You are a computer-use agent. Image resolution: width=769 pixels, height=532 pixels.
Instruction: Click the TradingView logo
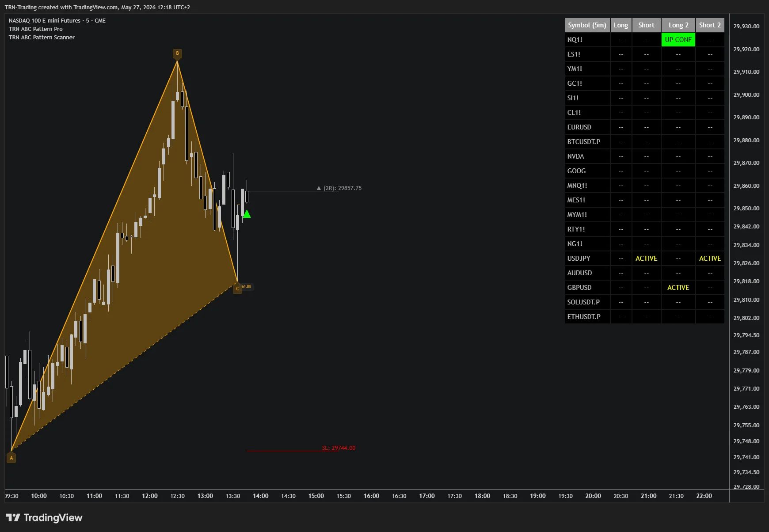44,517
